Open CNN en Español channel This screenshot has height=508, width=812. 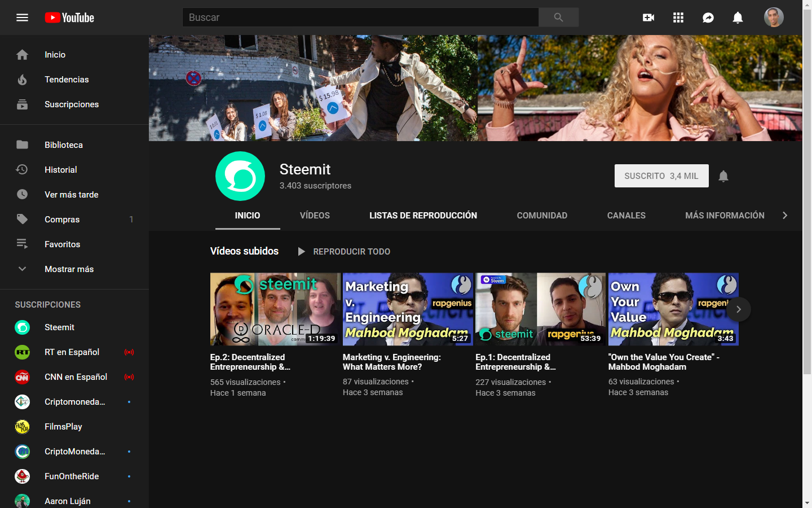coord(74,377)
